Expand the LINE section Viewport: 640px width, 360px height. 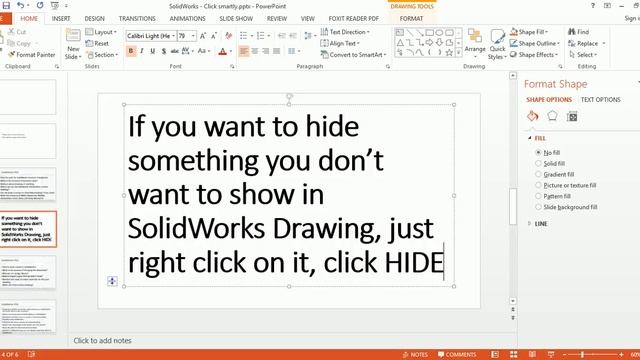[530, 224]
